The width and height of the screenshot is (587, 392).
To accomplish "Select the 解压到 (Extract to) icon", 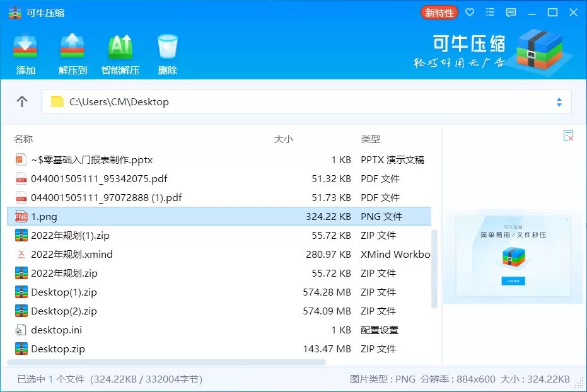I will 72,50.
